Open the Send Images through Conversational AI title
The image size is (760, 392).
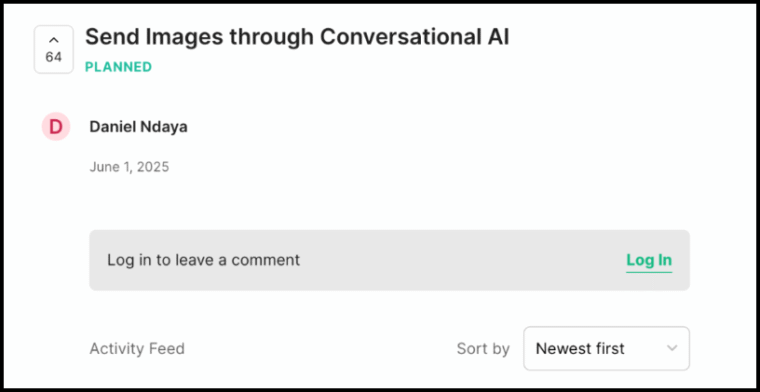pyautogui.click(x=297, y=37)
